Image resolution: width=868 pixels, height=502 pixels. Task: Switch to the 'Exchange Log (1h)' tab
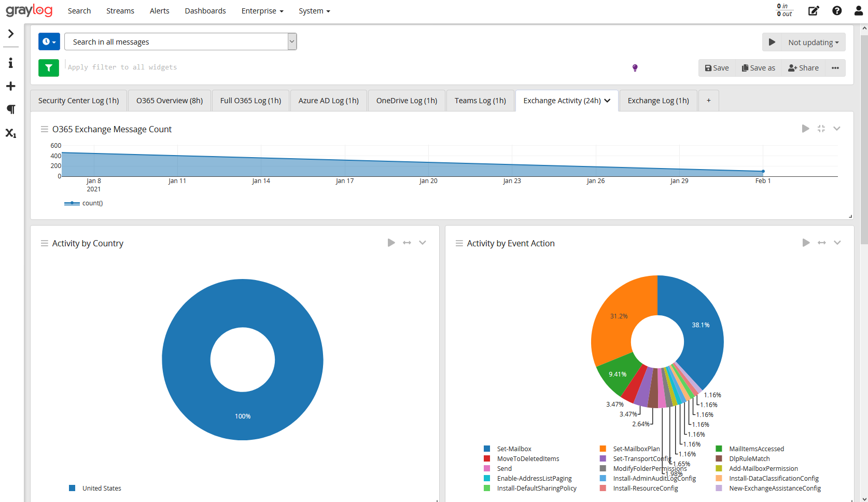tap(659, 101)
